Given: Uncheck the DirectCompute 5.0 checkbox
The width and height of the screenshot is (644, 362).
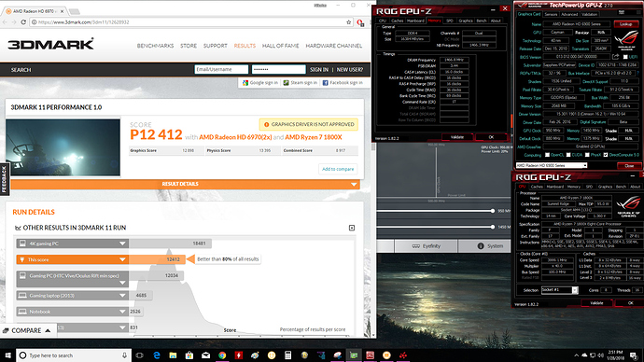Looking at the screenshot, I should [606, 155].
